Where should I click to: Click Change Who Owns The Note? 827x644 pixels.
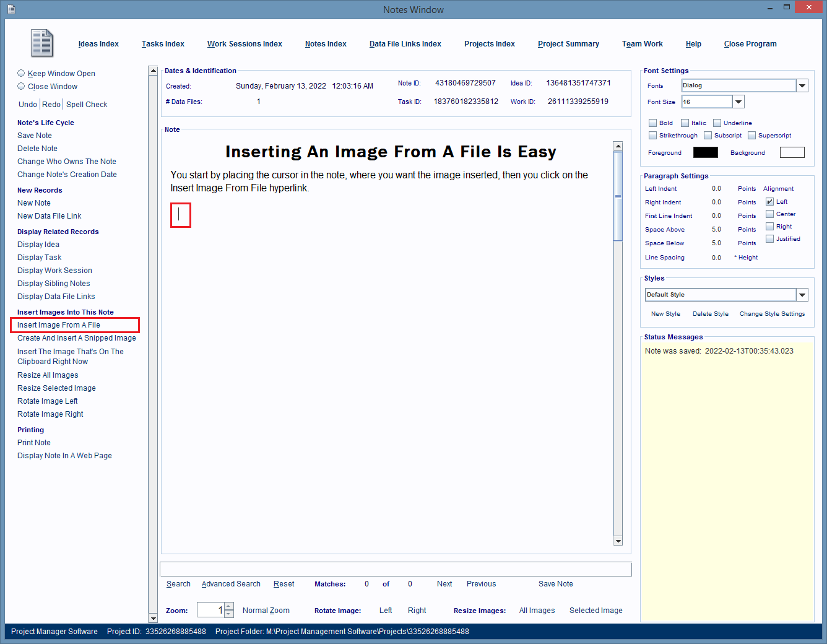tap(67, 162)
